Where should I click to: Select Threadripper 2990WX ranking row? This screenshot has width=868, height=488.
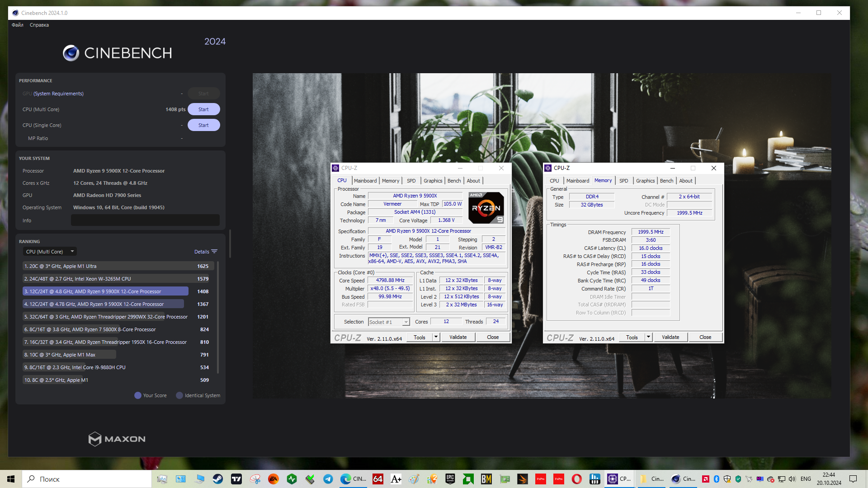coord(118,317)
